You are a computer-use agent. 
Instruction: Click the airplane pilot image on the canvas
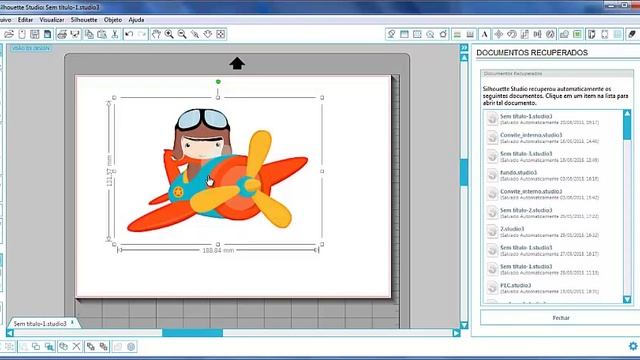218,171
